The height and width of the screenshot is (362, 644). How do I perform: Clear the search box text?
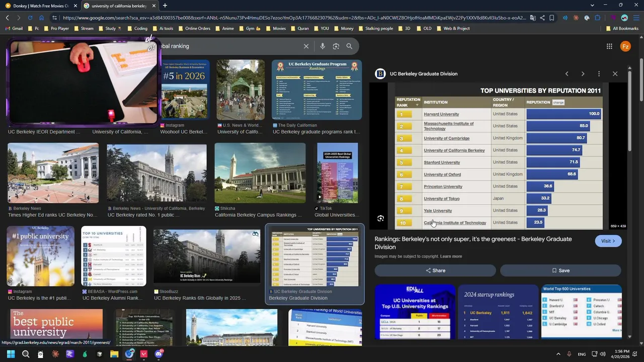pyautogui.click(x=306, y=46)
